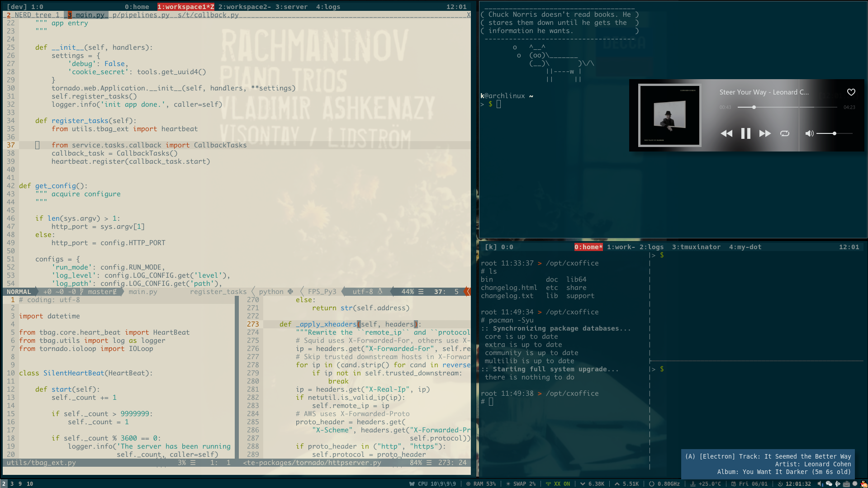The height and width of the screenshot is (488, 868).
Task: Click httpserver.py pane status line
Action: pyautogui.click(x=355, y=463)
